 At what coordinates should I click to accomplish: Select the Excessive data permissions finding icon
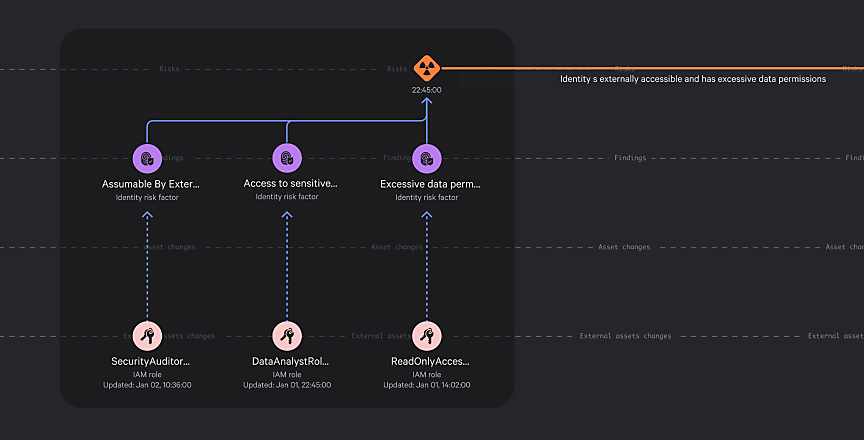pos(427,158)
